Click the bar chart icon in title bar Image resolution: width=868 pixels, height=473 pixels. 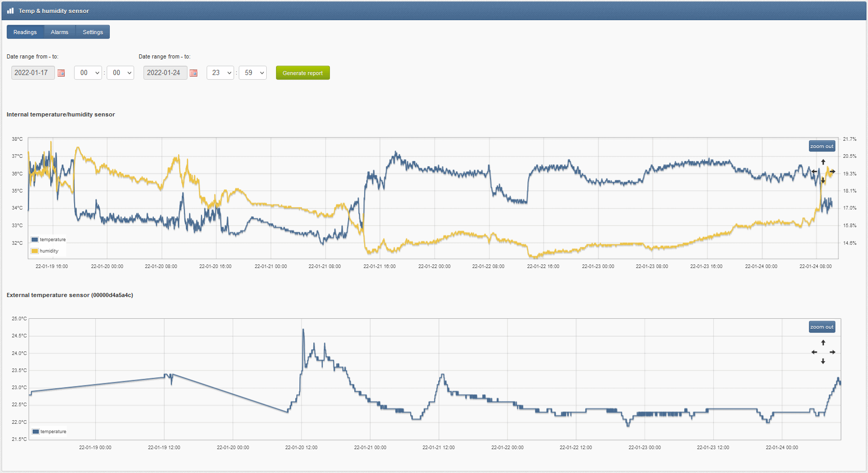[10, 10]
